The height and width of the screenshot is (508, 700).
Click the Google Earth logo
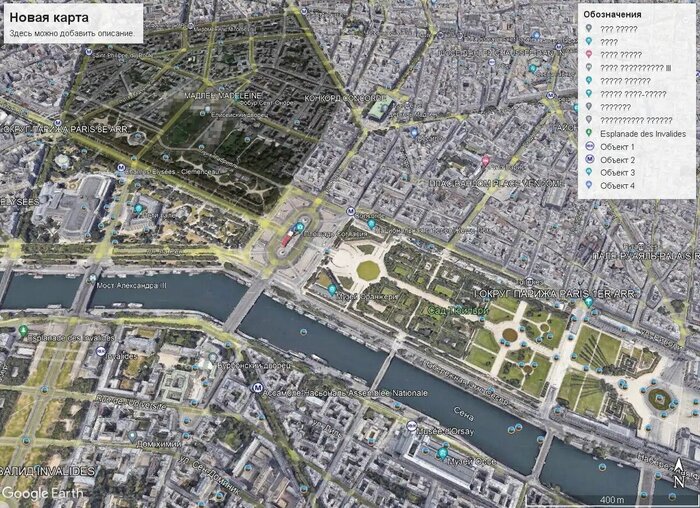(x=41, y=493)
